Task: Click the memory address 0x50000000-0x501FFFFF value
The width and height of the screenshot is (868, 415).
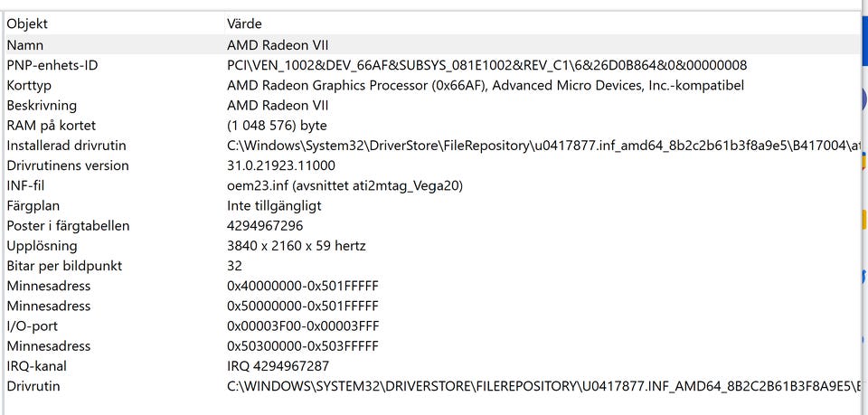Action: [303, 306]
